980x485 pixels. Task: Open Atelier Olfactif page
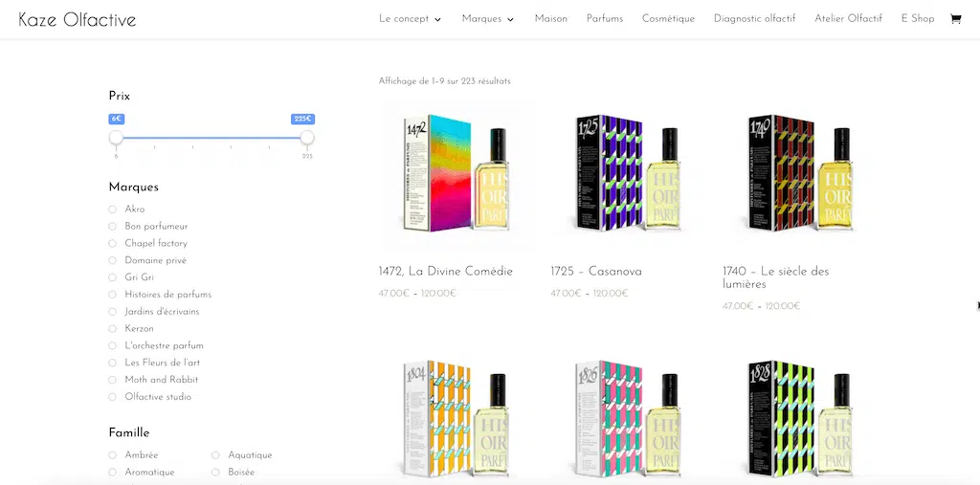click(x=848, y=19)
